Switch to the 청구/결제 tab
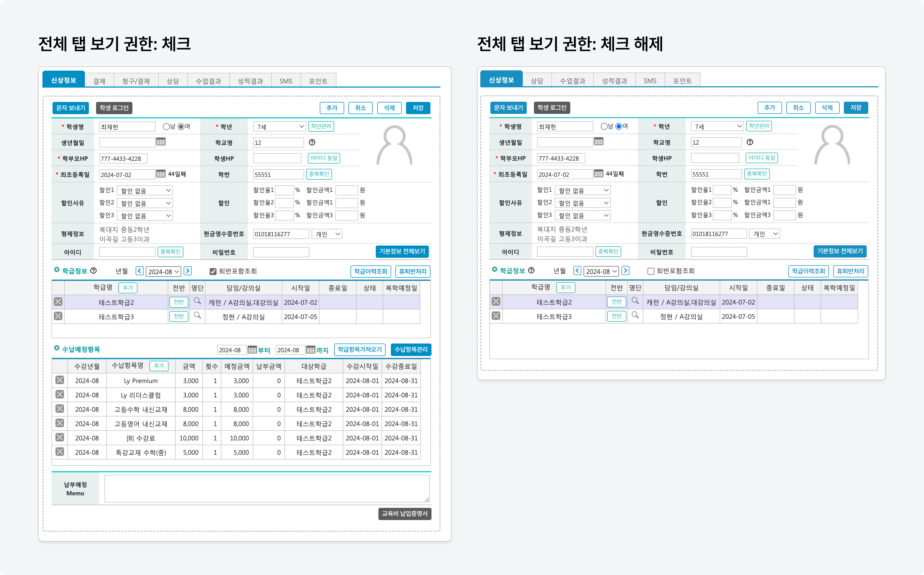 136,81
